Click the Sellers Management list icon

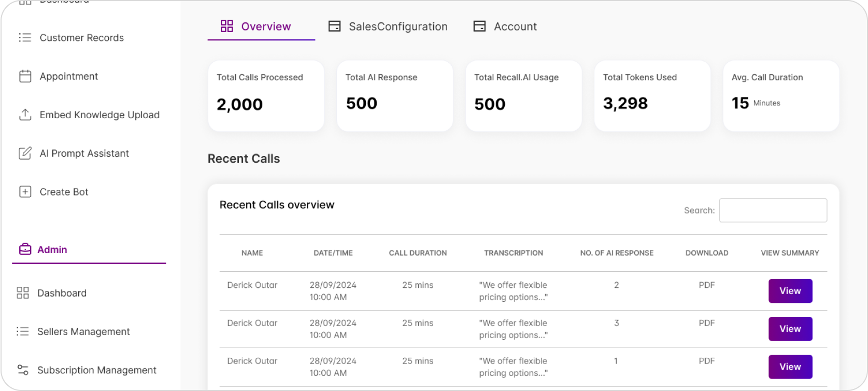pyautogui.click(x=23, y=331)
